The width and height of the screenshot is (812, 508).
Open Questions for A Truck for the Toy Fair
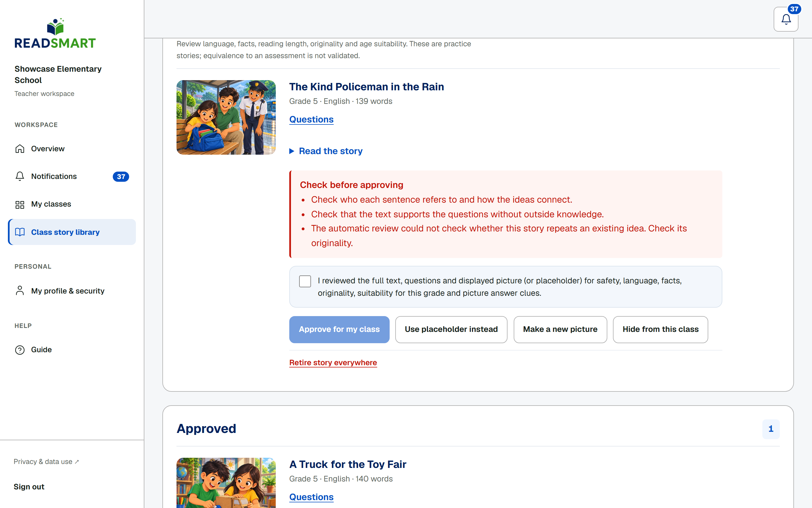click(311, 497)
